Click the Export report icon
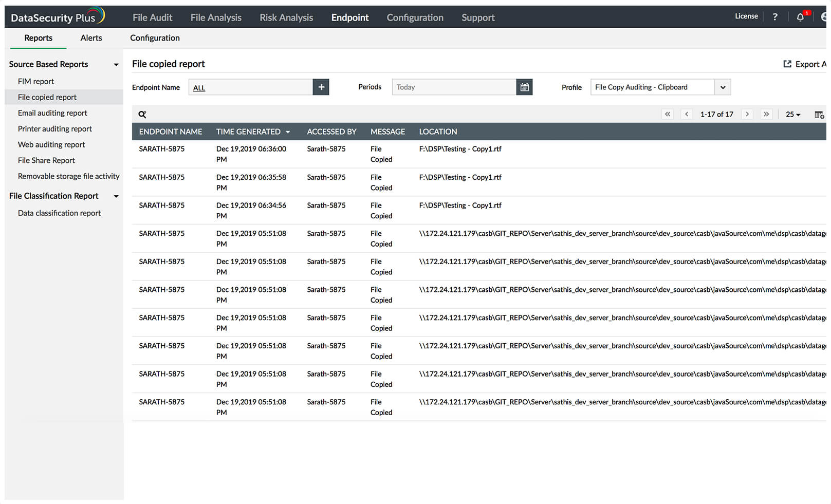The height and width of the screenshot is (504, 831). 787,64
